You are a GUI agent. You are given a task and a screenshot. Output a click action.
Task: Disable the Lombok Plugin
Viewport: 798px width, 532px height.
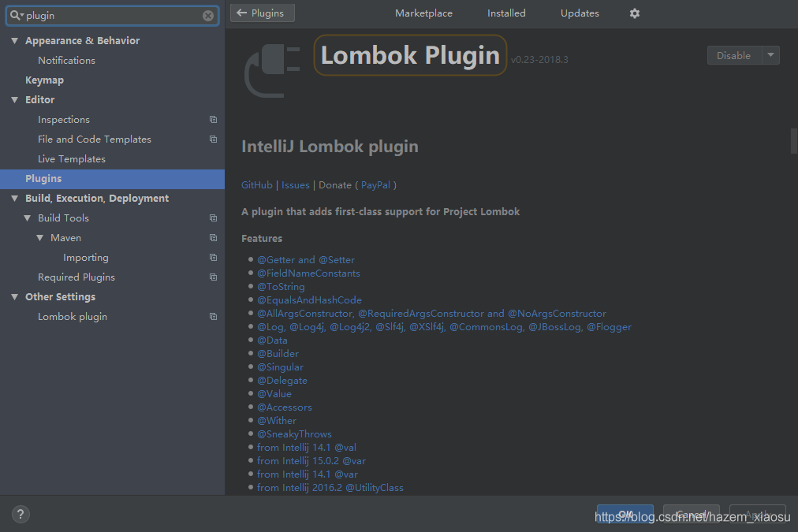click(x=734, y=55)
